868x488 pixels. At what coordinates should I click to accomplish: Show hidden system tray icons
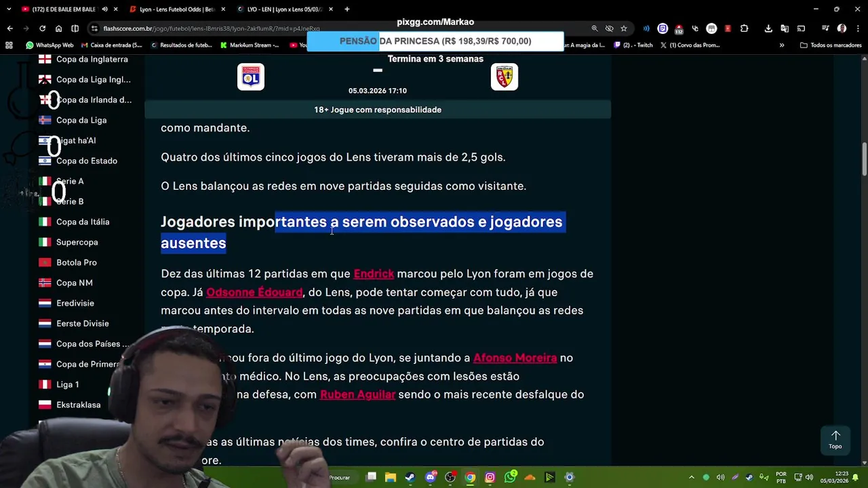691,477
